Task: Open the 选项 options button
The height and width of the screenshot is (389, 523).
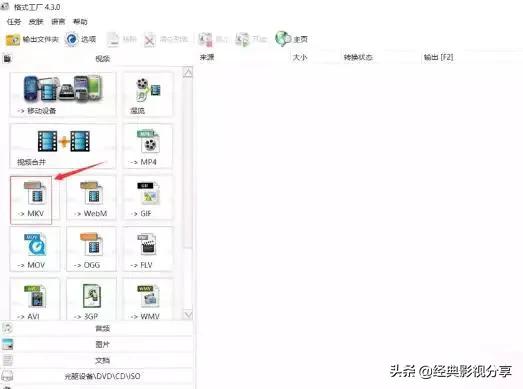Action: click(x=80, y=39)
